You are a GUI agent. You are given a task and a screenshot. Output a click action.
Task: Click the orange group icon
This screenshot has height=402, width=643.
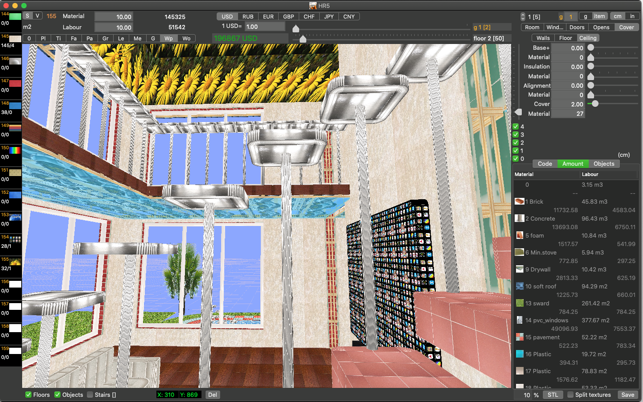coord(561,17)
